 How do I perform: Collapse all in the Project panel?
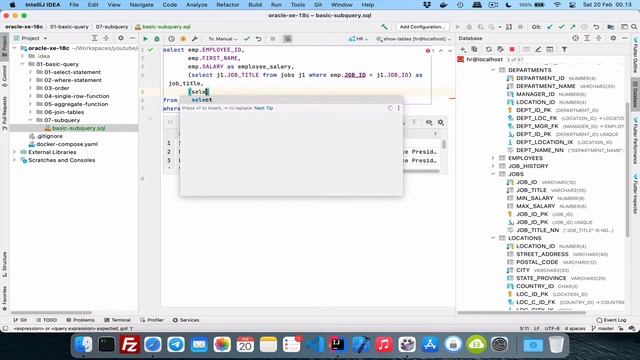(x=106, y=38)
